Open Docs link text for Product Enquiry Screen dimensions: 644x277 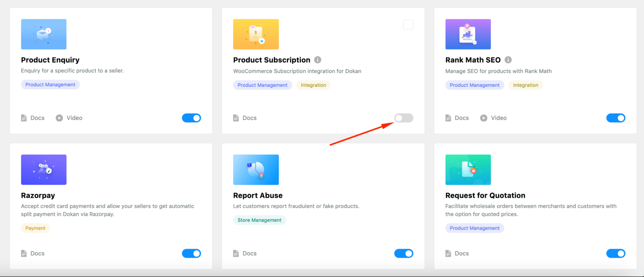37,118
